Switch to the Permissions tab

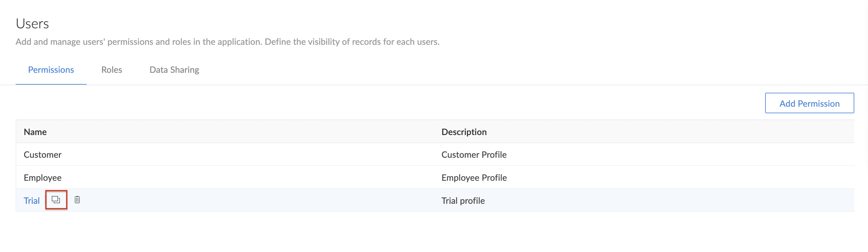click(x=51, y=70)
